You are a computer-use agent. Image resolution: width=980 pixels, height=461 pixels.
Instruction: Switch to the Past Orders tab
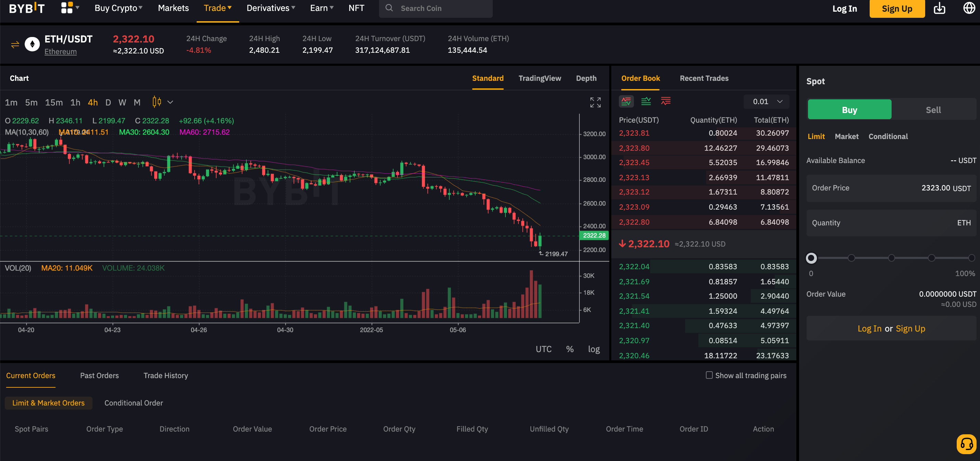(99, 375)
